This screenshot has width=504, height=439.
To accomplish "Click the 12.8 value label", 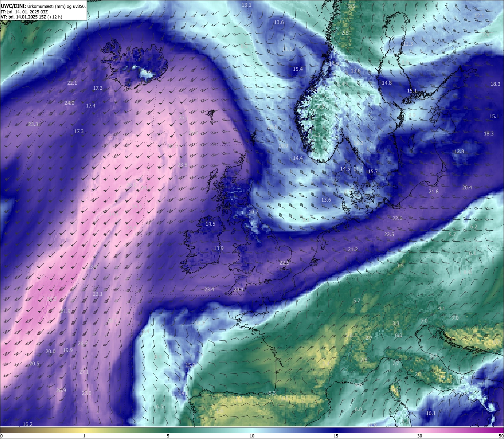I will coord(459,151).
